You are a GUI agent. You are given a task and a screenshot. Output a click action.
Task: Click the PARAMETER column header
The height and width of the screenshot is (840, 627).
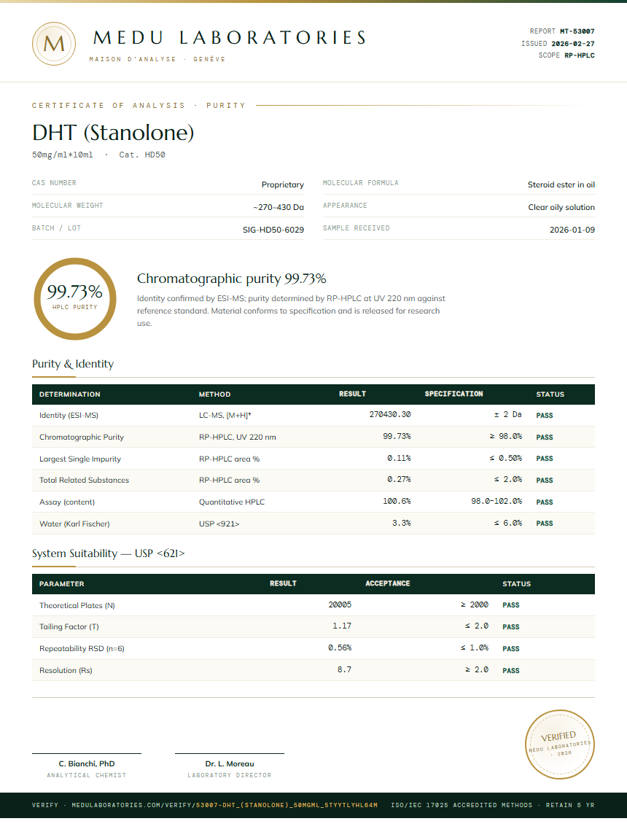pyautogui.click(x=61, y=584)
